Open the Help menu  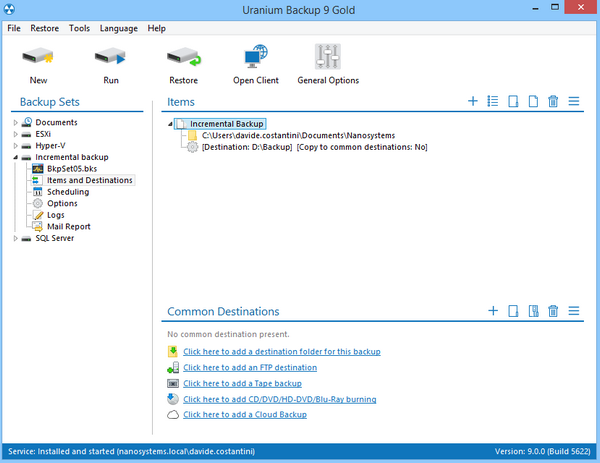(x=157, y=28)
